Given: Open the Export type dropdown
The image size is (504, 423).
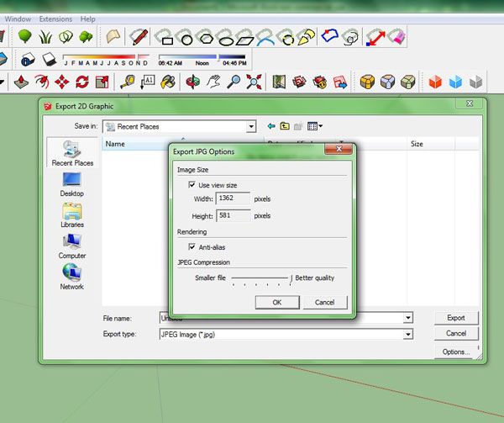Looking at the screenshot, I should coord(407,334).
